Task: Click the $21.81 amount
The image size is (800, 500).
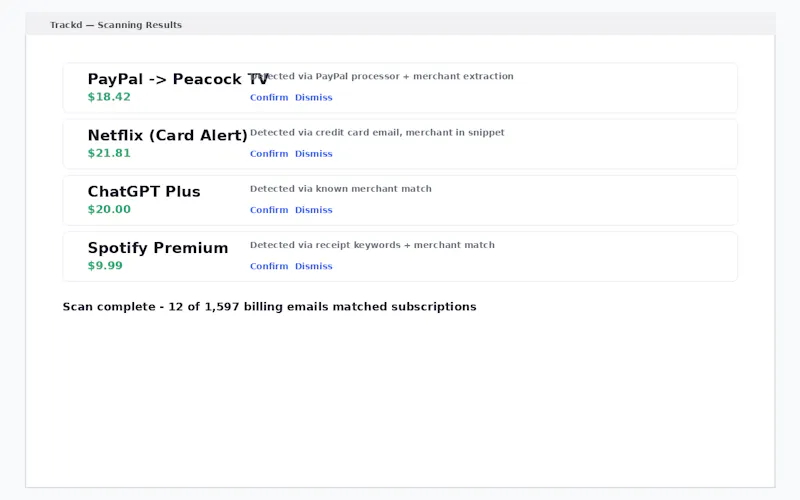Action: 109,153
